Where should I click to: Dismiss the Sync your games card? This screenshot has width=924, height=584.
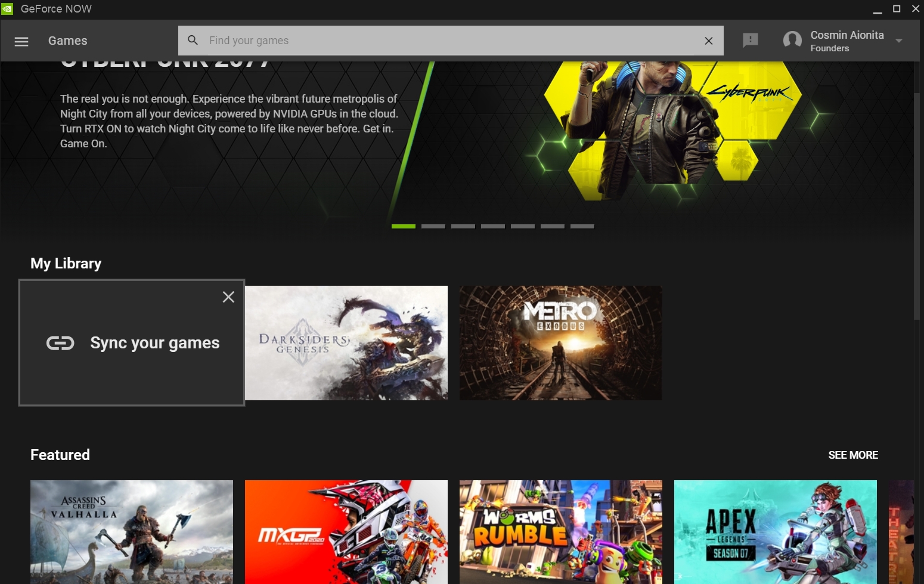[228, 297]
